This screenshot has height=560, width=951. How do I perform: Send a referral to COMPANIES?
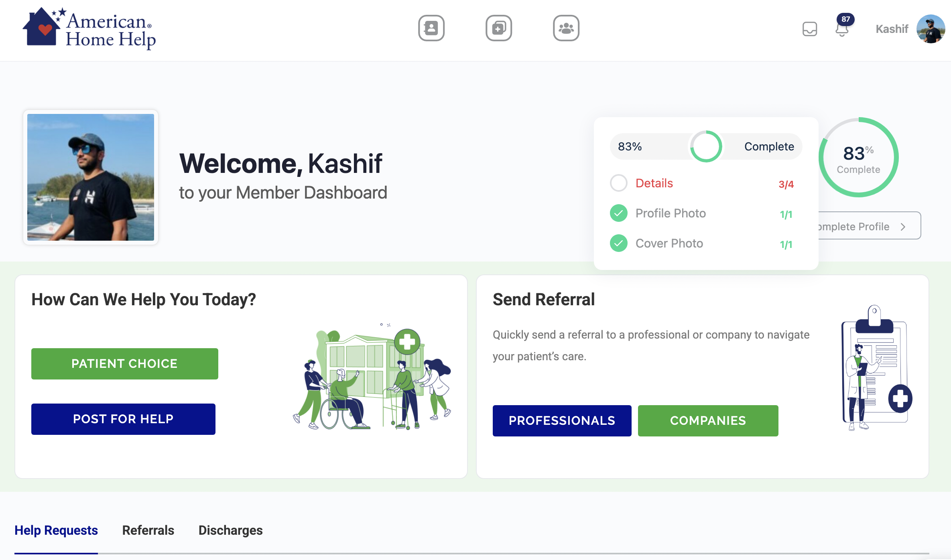click(708, 420)
